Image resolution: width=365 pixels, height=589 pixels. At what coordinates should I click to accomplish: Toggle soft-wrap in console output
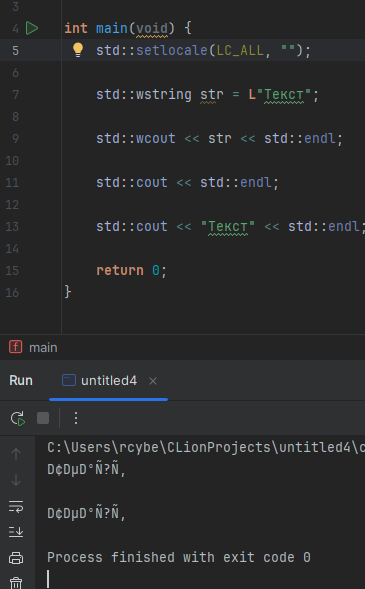[16, 506]
